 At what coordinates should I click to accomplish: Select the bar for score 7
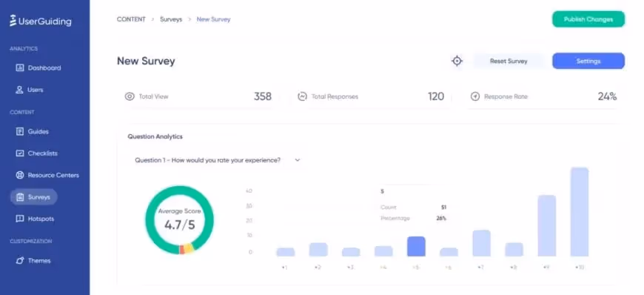coord(481,243)
